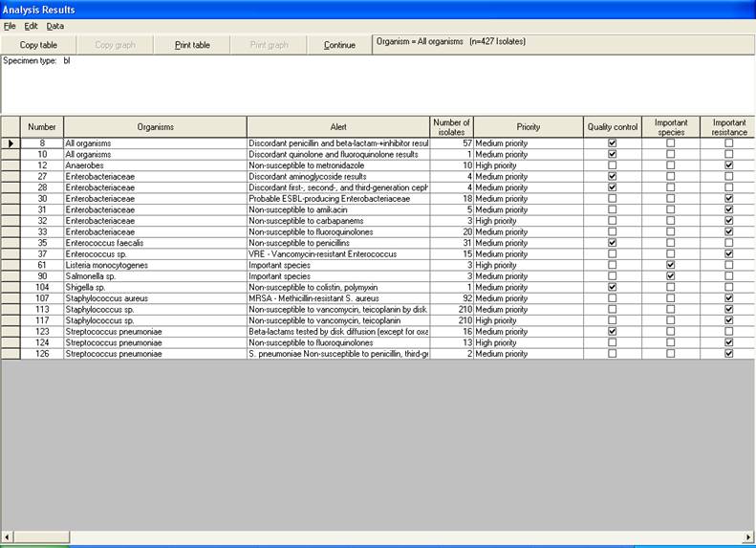Select isolates count 57
756x548 pixels.
point(452,143)
